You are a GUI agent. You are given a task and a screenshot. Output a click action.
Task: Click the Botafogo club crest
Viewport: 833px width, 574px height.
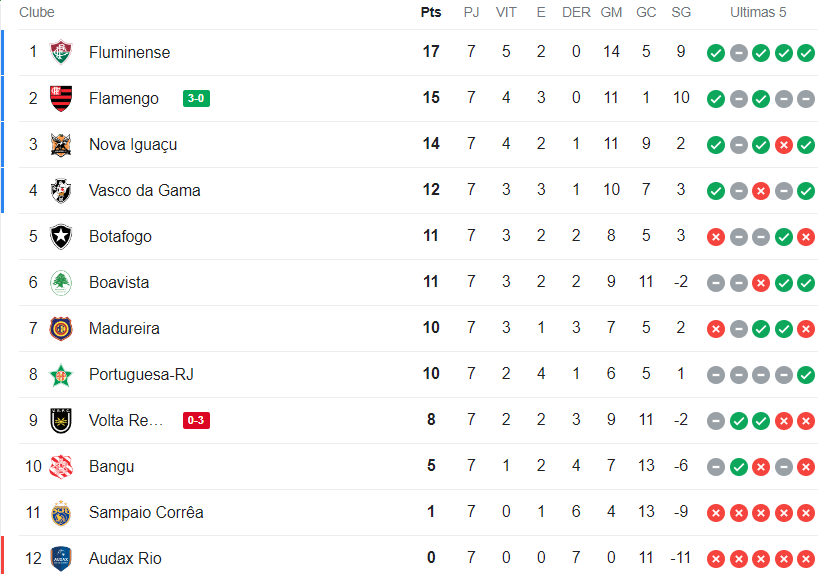click(x=61, y=236)
